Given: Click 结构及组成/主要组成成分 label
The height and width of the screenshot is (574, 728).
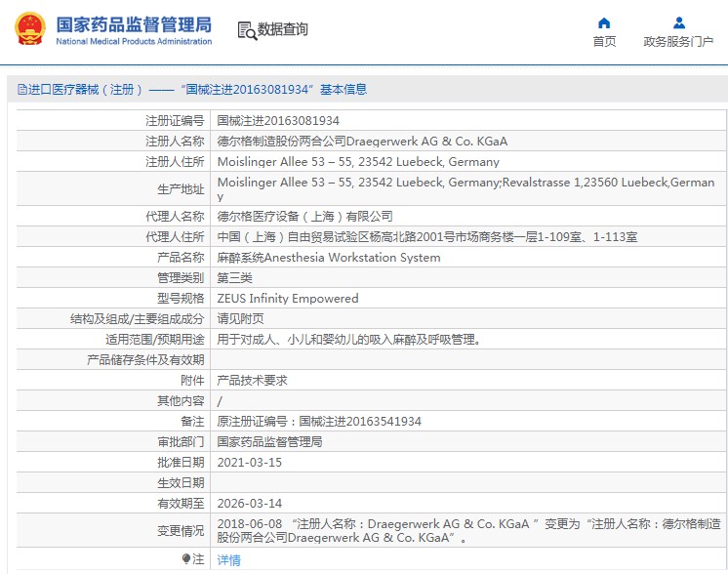Looking at the screenshot, I should 138,318.
